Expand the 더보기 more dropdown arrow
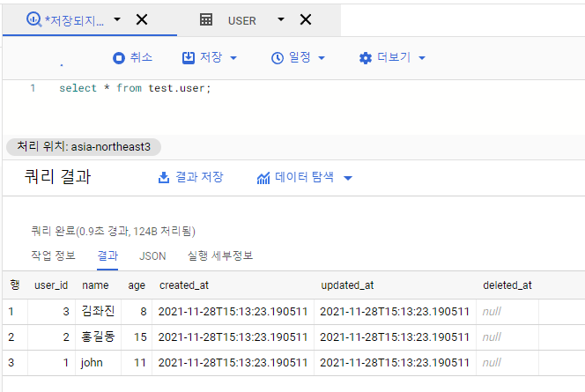The height and width of the screenshot is (392, 585). click(422, 58)
